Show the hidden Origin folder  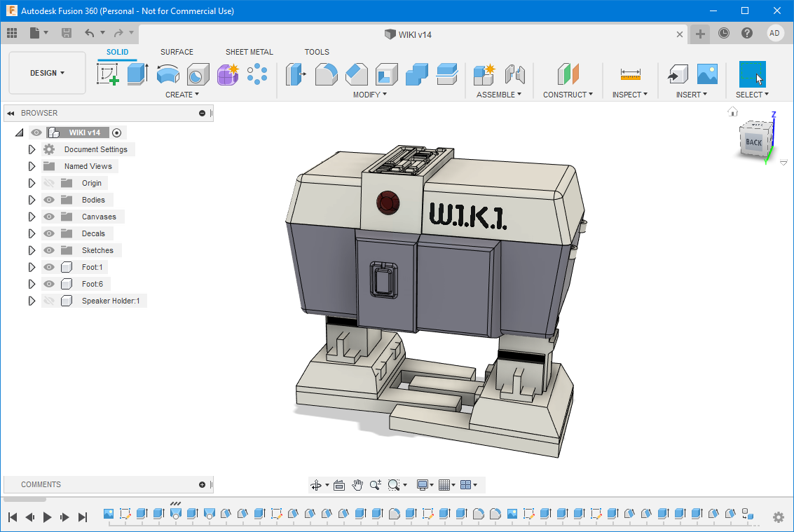[48, 183]
